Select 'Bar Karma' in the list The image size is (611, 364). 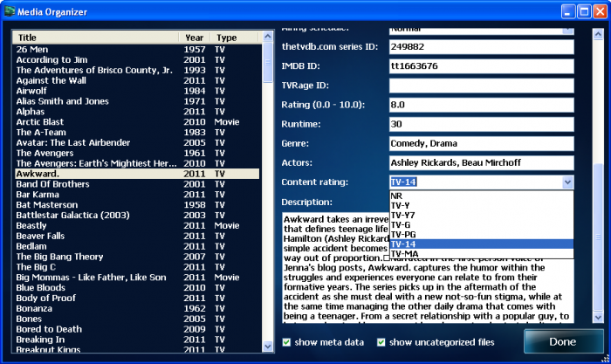[137, 195]
